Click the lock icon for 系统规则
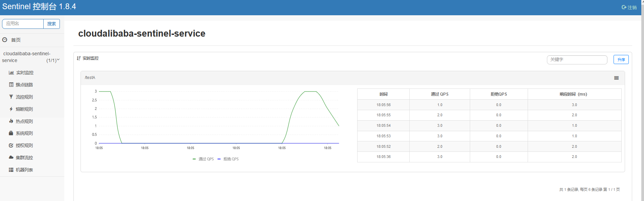 (x=11, y=133)
